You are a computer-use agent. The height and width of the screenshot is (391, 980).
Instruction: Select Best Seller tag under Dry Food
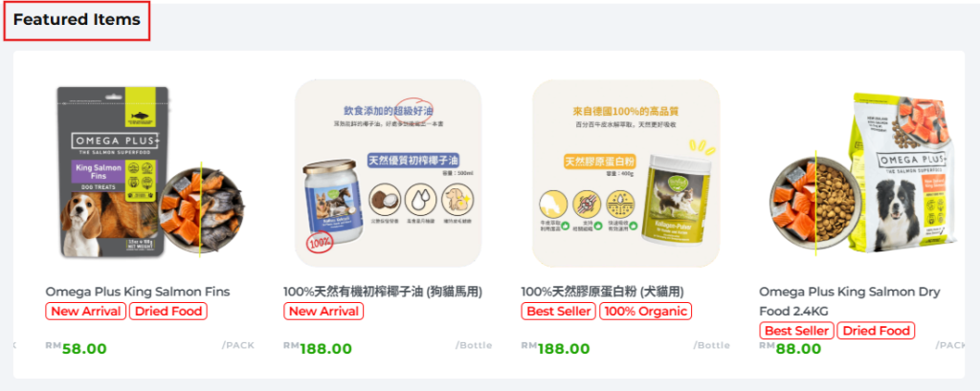(x=796, y=331)
